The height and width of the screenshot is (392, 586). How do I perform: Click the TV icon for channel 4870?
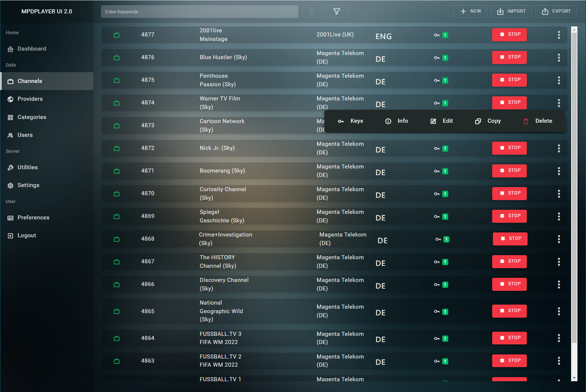pyautogui.click(x=117, y=194)
